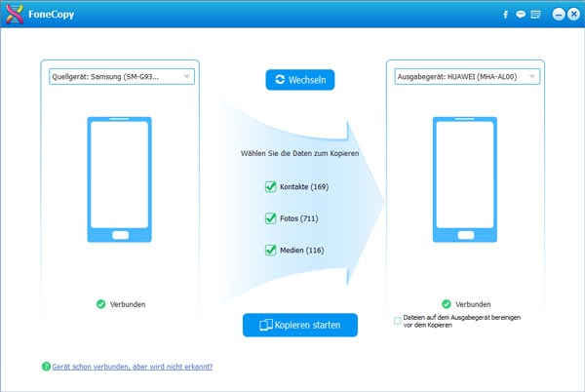Minimize the FoneCopy window

[x=558, y=15]
